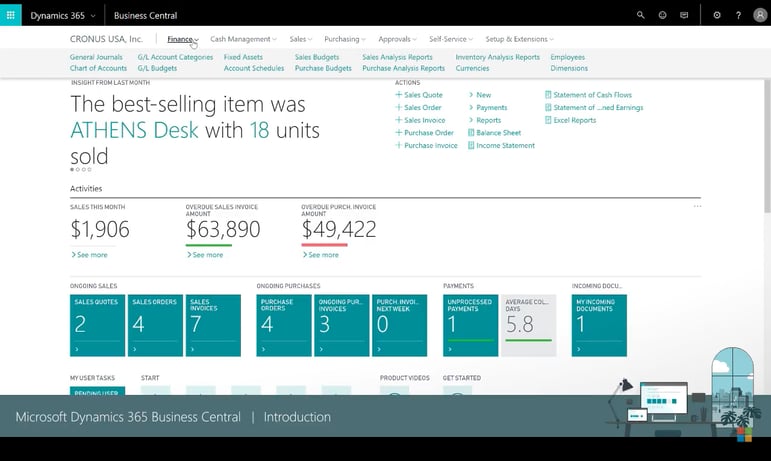The width and height of the screenshot is (771, 461).
Task: Click the plus icon beside Sales Order
Action: [399, 107]
